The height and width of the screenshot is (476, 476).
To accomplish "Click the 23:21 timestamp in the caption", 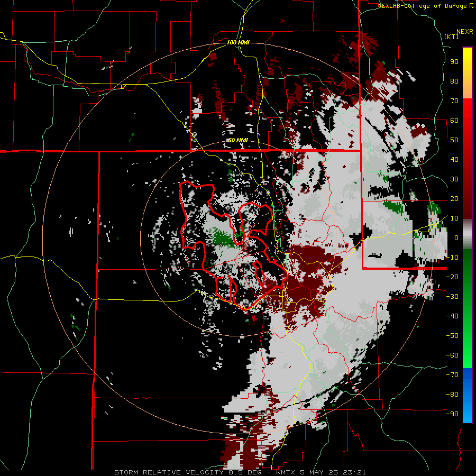I will (353, 472).
